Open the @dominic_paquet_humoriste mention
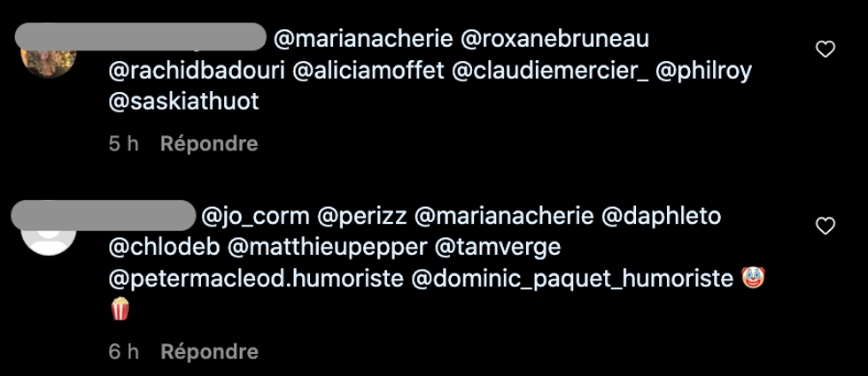868x376 pixels. [x=574, y=279]
